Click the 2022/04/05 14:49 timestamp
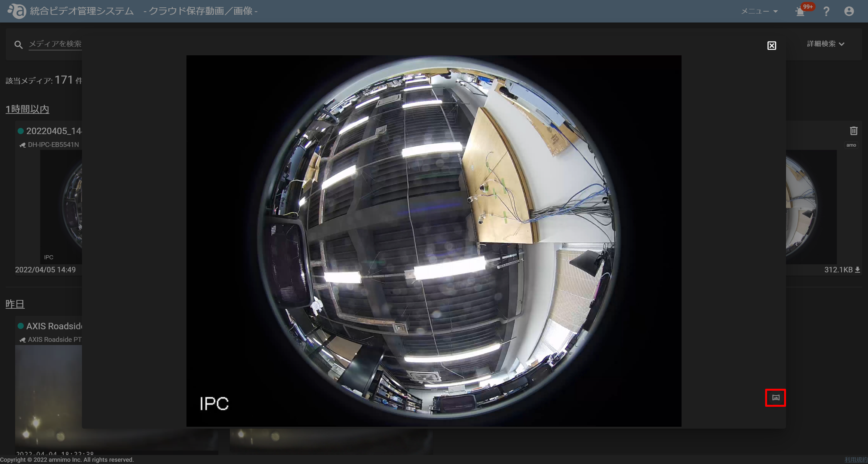This screenshot has height=464, width=868. coord(45,269)
